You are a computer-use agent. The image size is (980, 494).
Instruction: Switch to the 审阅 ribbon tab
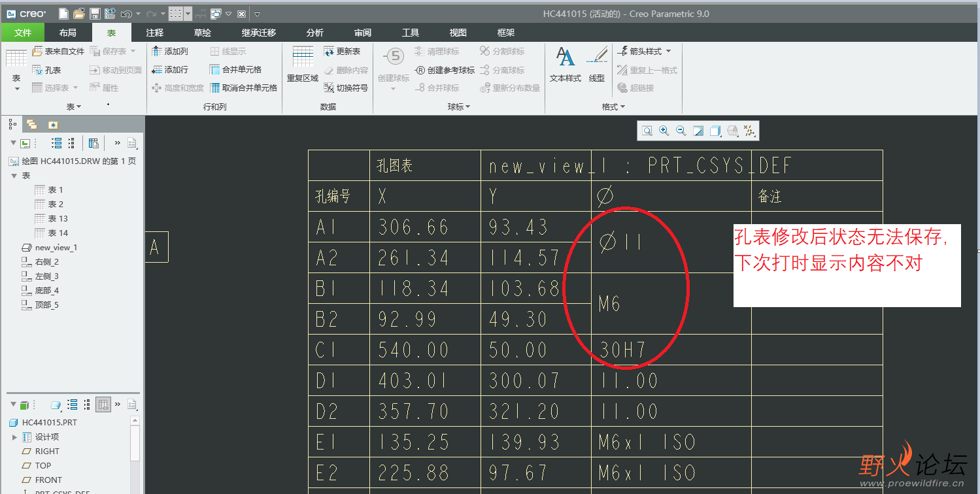click(x=363, y=33)
